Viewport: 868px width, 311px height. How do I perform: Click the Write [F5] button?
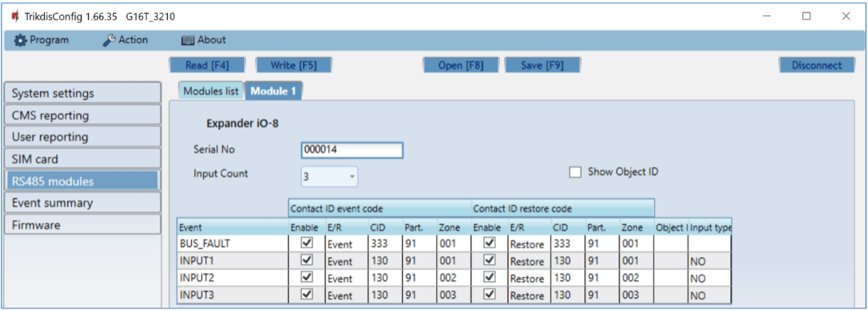(293, 65)
